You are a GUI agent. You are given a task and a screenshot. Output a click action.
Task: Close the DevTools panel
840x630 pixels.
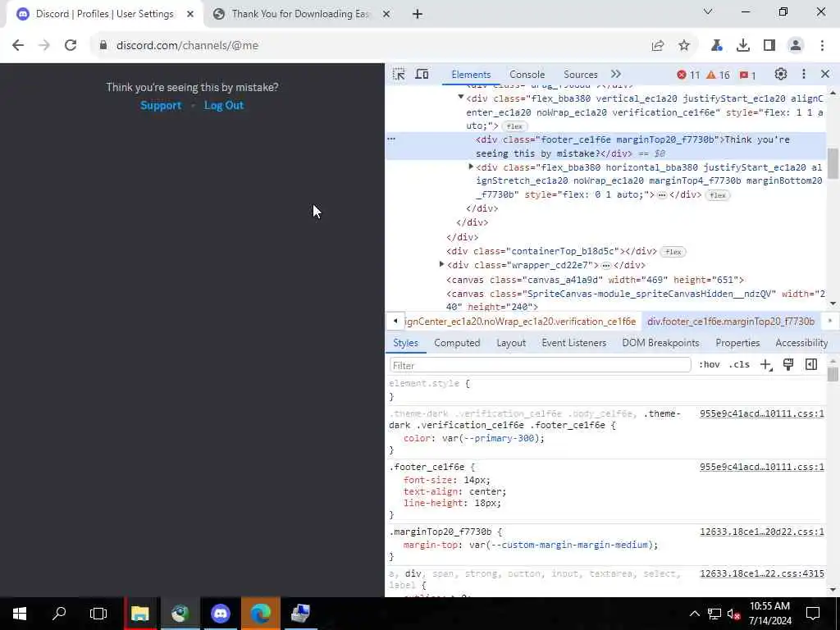[825, 75]
